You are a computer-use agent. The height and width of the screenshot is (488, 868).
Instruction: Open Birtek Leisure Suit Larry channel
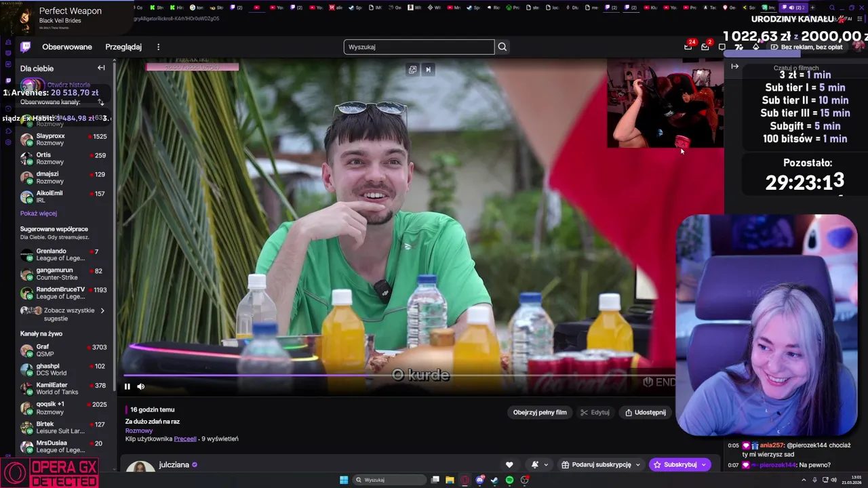point(64,427)
